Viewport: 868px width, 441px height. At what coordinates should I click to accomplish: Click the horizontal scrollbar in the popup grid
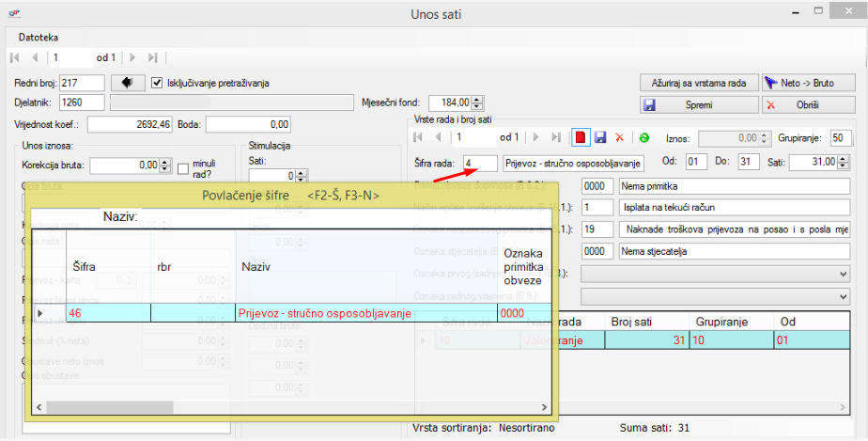coord(291,406)
